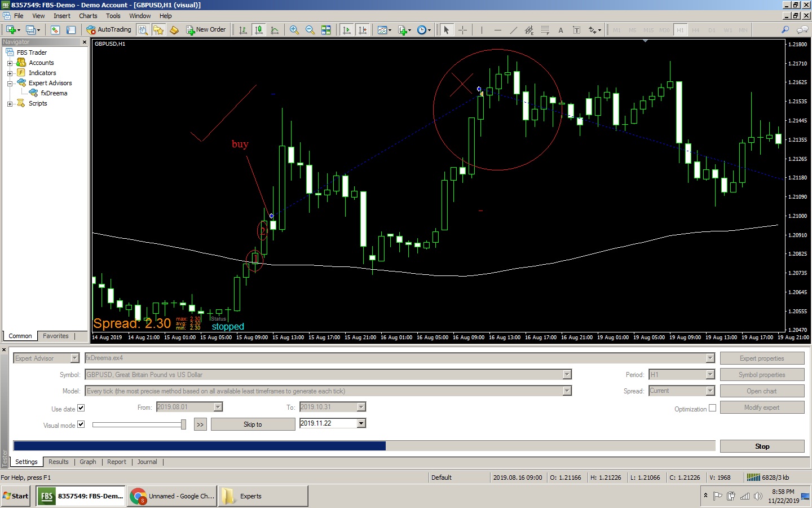Tile windows icon in toolbar

coord(326,30)
